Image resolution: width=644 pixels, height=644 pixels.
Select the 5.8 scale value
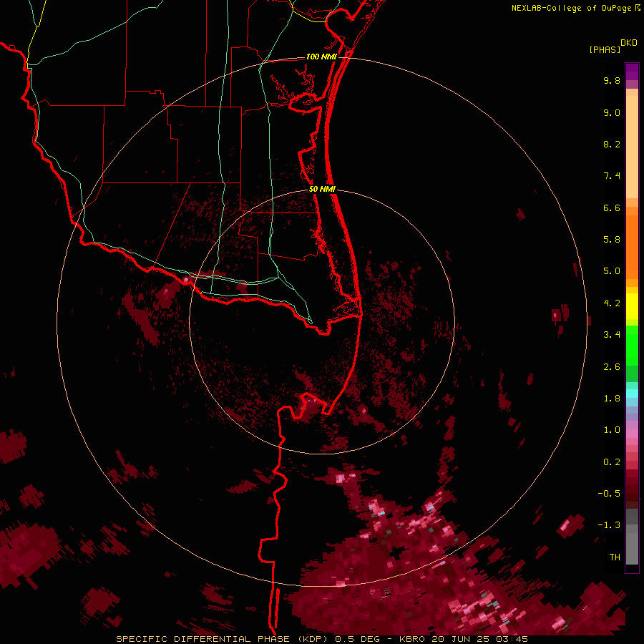point(612,240)
